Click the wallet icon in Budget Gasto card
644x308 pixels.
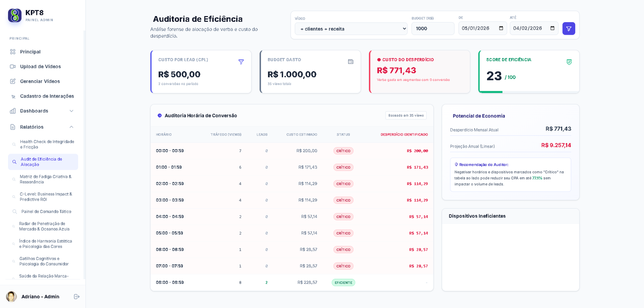pyautogui.click(x=351, y=62)
